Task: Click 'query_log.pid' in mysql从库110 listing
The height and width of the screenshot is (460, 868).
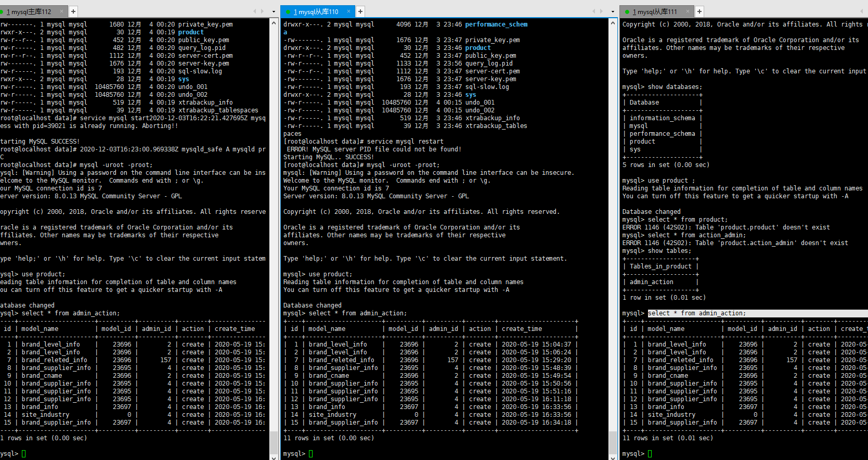Action: 489,63
